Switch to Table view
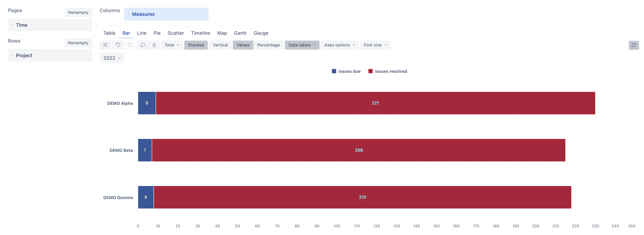The height and width of the screenshot is (235, 644). [x=109, y=33]
